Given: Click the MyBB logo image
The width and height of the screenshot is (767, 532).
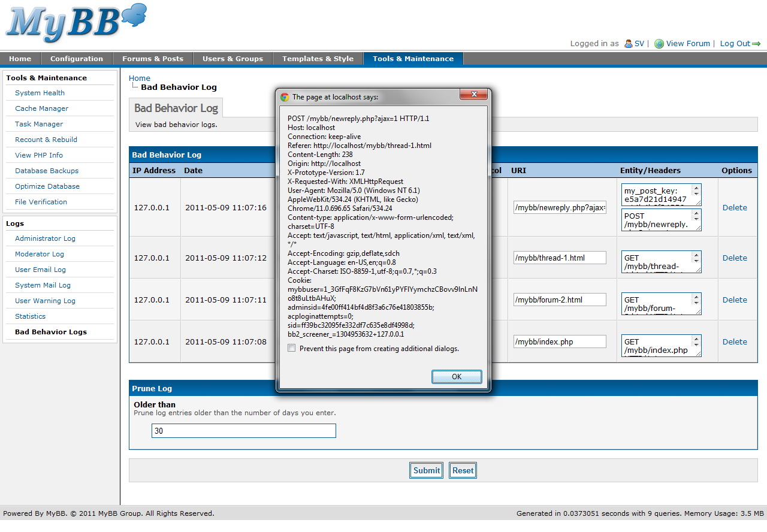Looking at the screenshot, I should tap(76, 24).
